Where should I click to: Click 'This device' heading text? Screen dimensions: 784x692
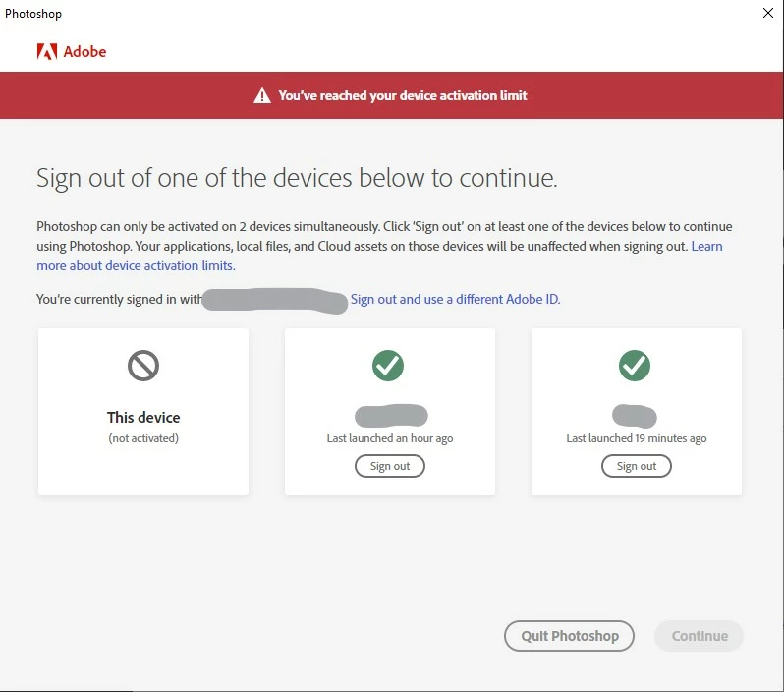(x=143, y=418)
